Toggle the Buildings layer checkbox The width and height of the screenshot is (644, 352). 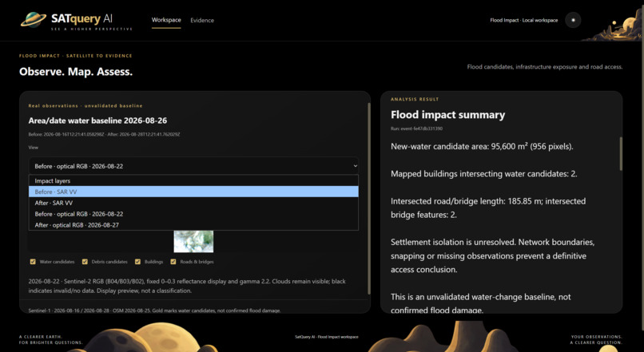pyautogui.click(x=137, y=262)
